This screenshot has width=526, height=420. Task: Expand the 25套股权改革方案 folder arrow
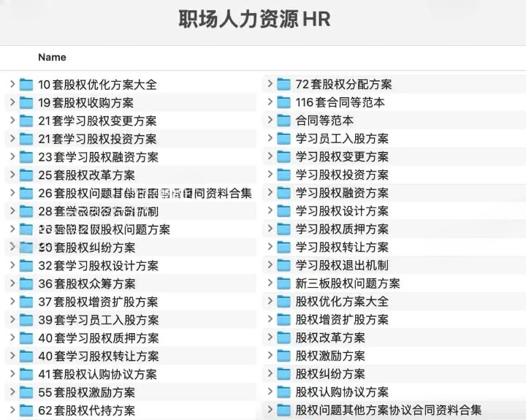(12, 175)
